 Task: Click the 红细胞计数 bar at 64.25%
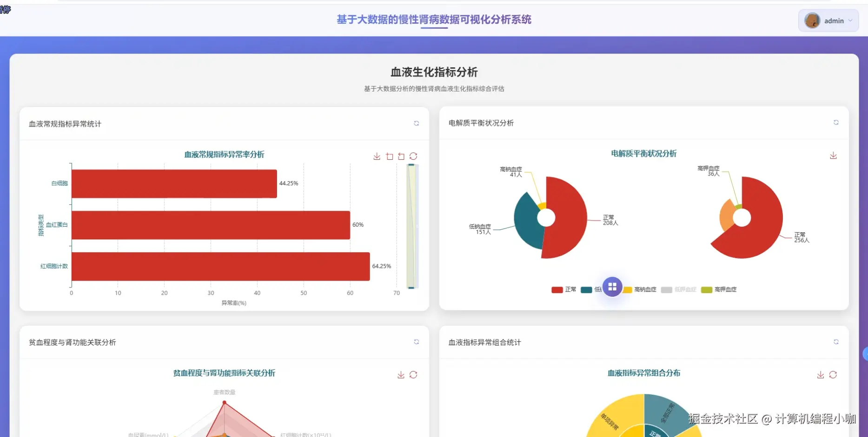click(x=221, y=267)
